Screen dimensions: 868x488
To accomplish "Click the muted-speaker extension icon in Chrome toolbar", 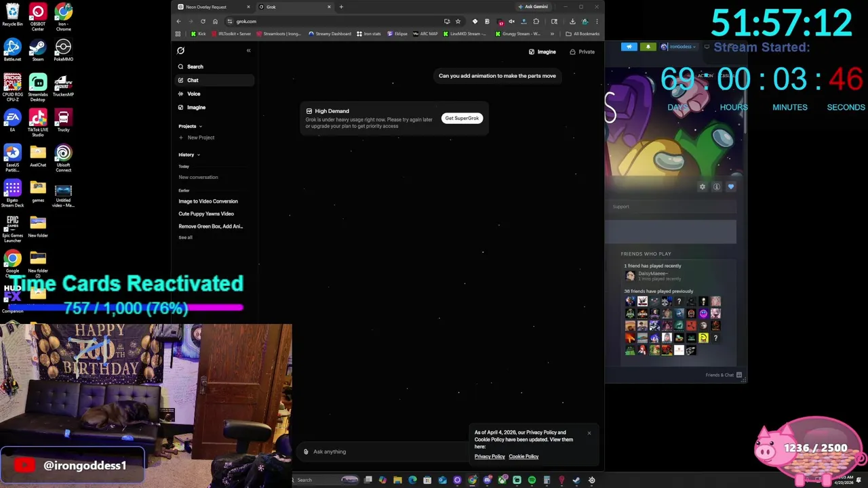I will [512, 21].
